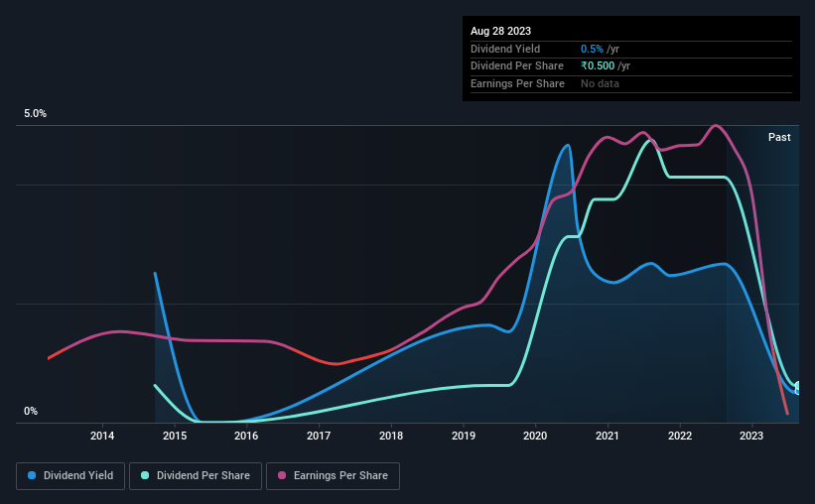Click the Earnings Per Share No data row

tap(631, 83)
